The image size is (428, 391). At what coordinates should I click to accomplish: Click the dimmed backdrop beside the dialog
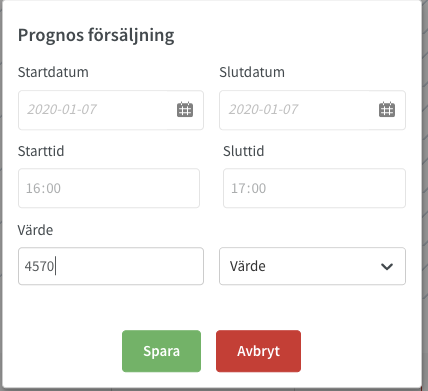click(x=425, y=200)
